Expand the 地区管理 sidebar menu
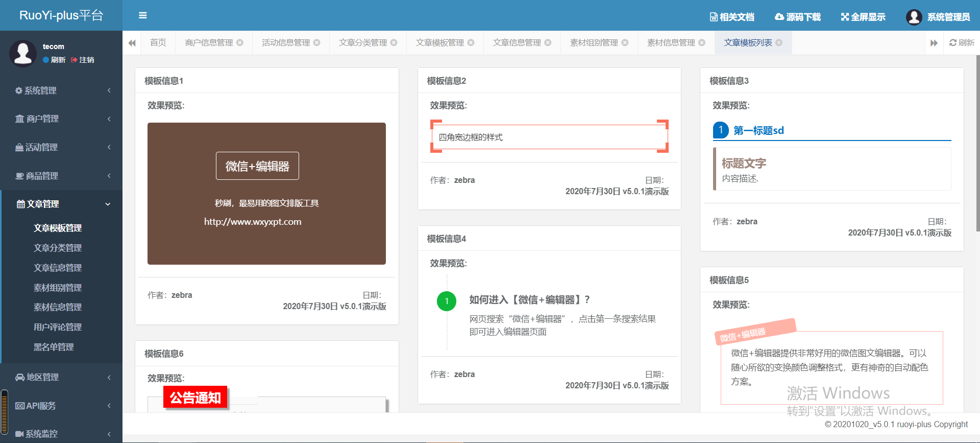 [61, 377]
